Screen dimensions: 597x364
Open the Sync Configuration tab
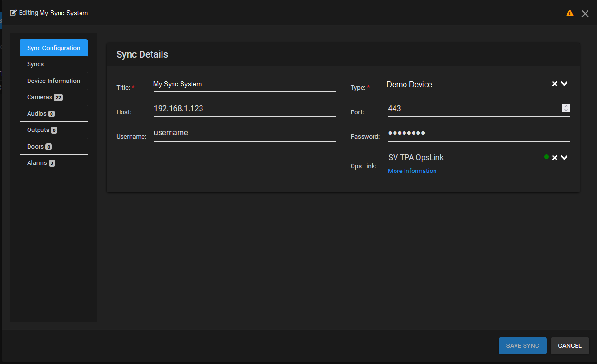click(x=53, y=48)
